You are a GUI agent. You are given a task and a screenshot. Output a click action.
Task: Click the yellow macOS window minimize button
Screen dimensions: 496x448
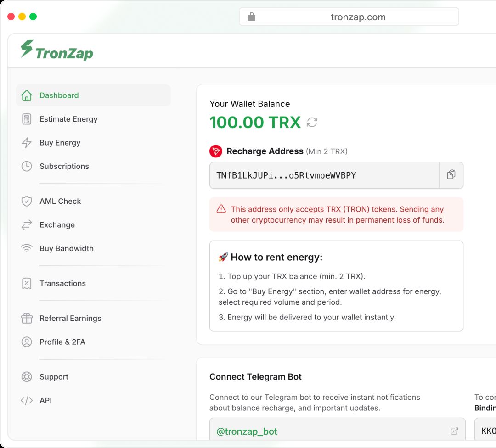tap(22, 17)
